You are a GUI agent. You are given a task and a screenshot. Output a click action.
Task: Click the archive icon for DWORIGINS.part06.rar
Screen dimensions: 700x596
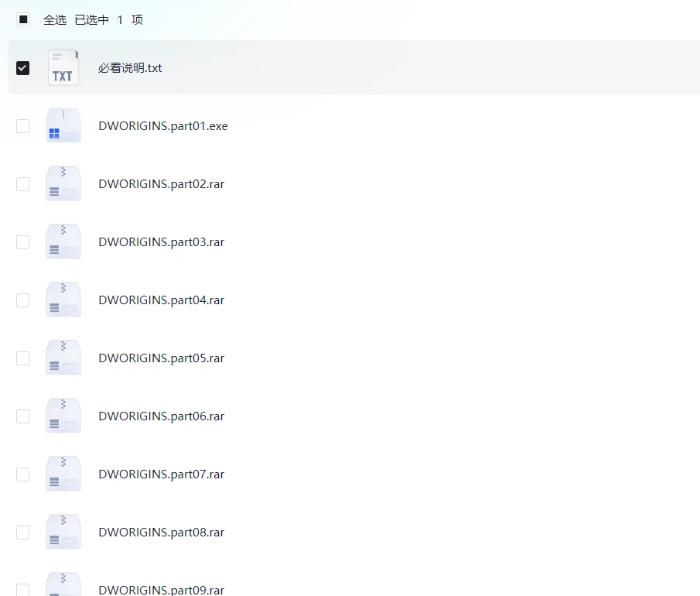tap(63, 416)
